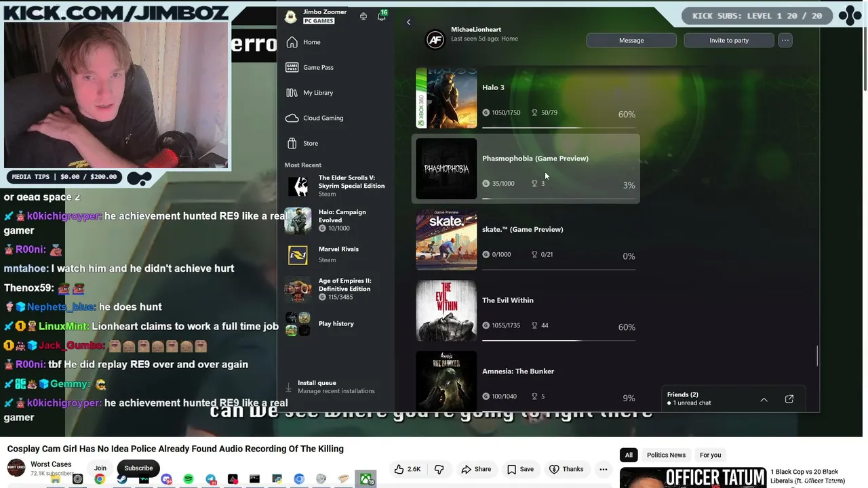Open the Store shopping bag icon
Viewport: 868px width, 488px height.
coord(292,143)
